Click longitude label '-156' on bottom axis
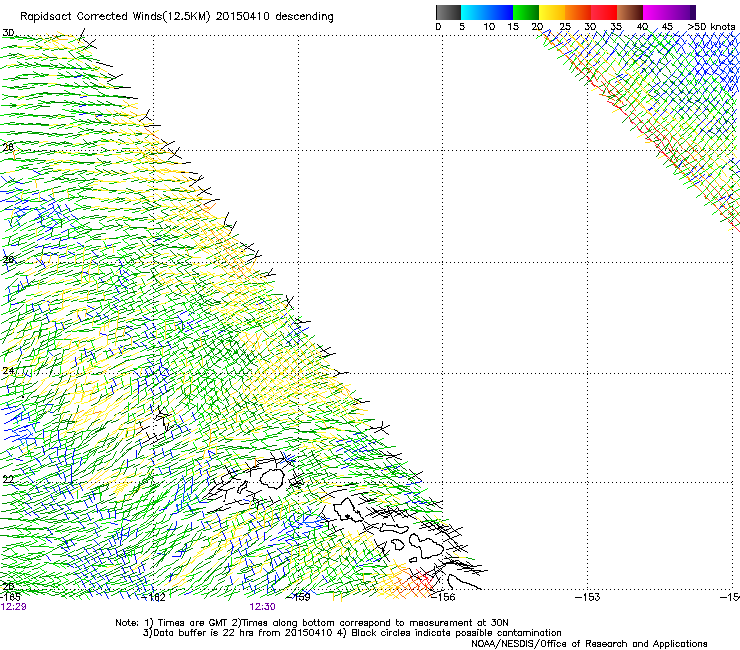 (x=443, y=597)
